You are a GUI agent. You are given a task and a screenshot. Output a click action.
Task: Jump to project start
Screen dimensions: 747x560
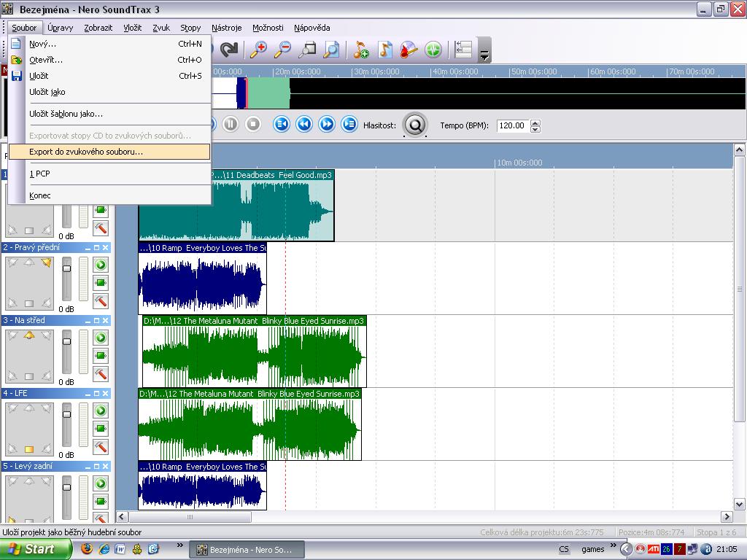(282, 125)
